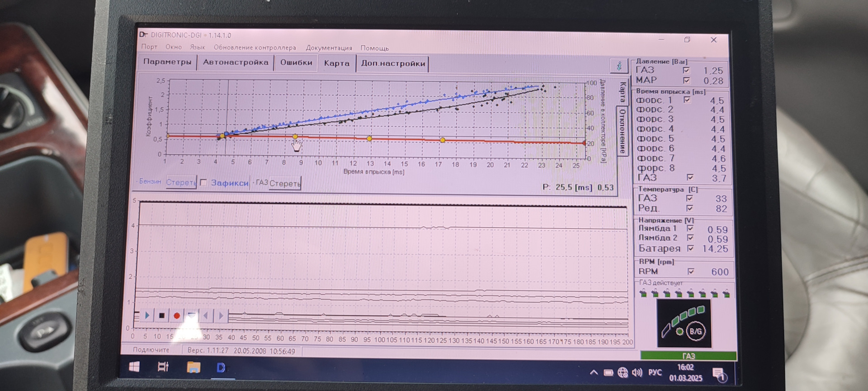868x391 pixels.
Task: Click the Форс. 7 injection time value
Action: tap(718, 159)
